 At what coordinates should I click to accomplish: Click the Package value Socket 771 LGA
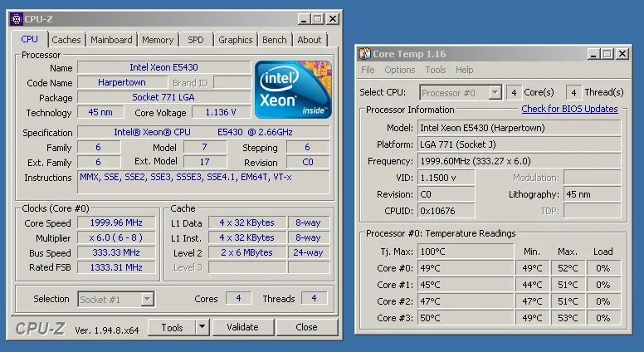pos(163,97)
